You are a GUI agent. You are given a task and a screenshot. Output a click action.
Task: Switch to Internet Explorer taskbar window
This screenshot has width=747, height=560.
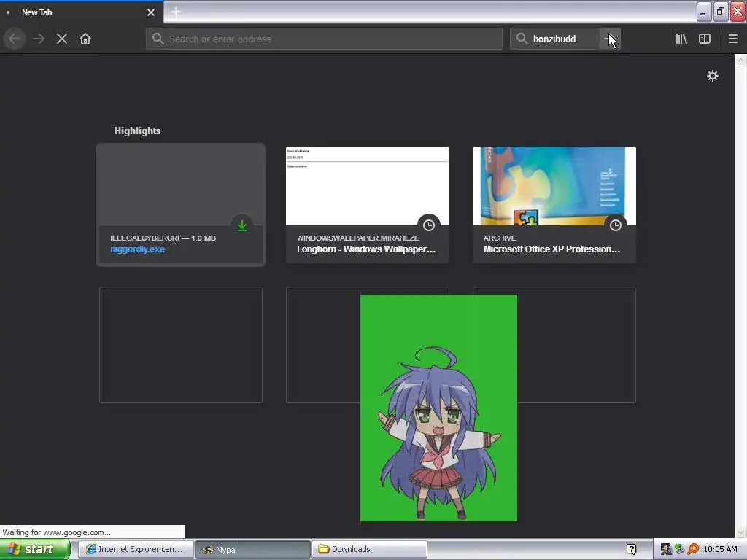136,549
